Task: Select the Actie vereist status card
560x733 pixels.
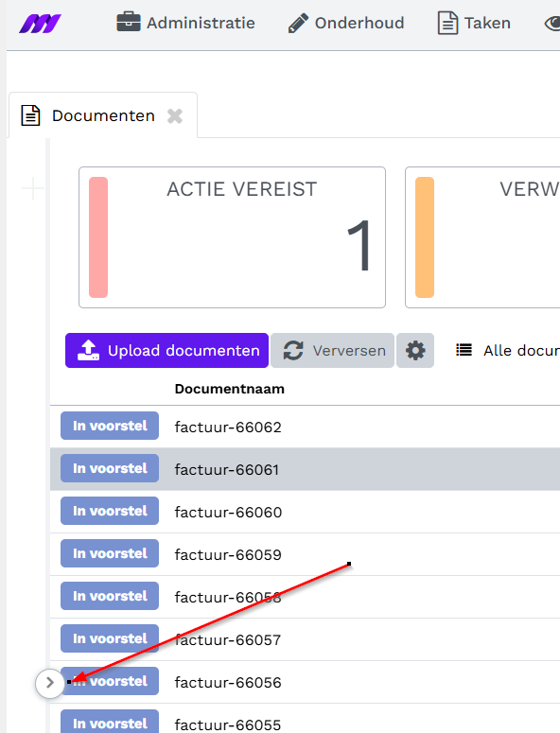Action: pos(232,237)
